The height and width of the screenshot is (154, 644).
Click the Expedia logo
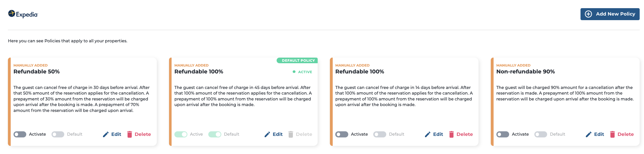click(23, 14)
